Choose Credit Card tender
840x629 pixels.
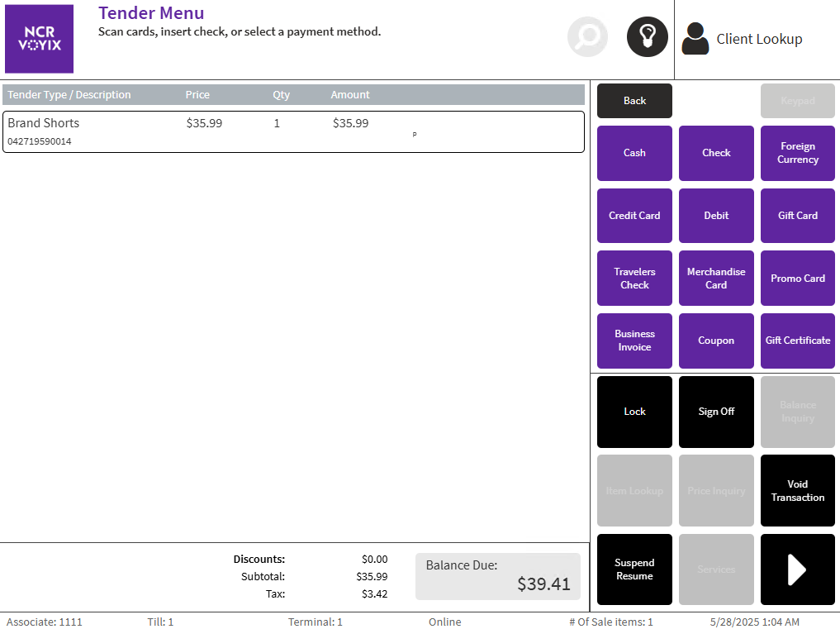[x=634, y=216]
